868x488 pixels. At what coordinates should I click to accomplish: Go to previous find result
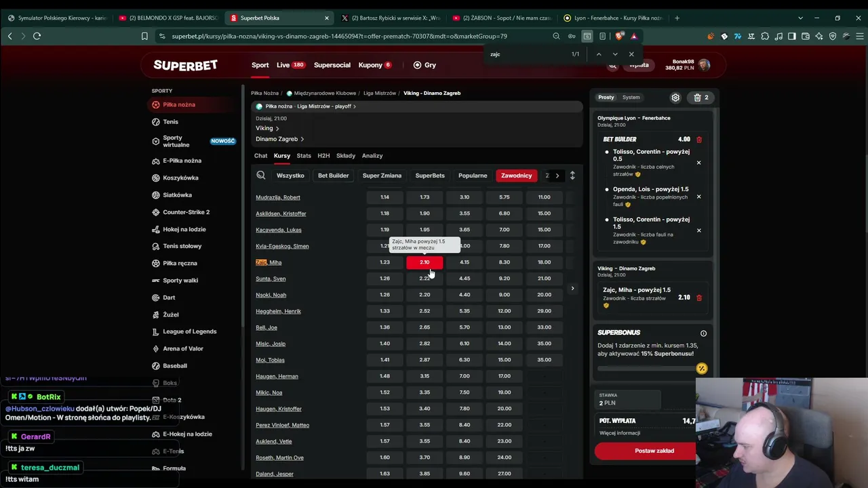pos(598,54)
